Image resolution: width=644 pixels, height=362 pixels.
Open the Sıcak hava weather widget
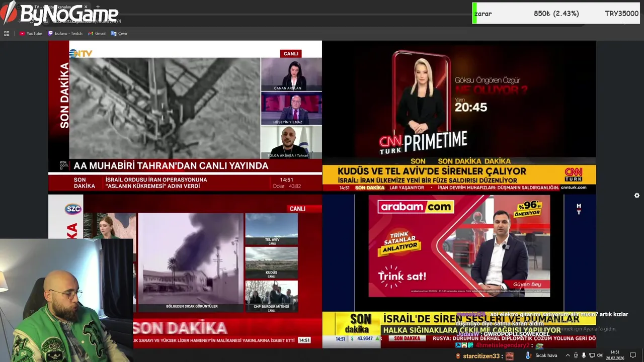tap(541, 355)
